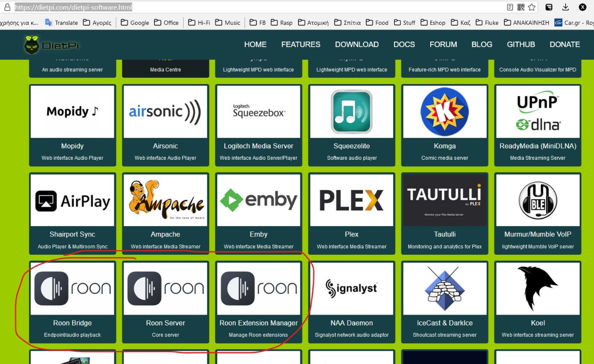The image size is (594, 364).
Task: Click the QR code icon in address bar
Action: click(521, 7)
